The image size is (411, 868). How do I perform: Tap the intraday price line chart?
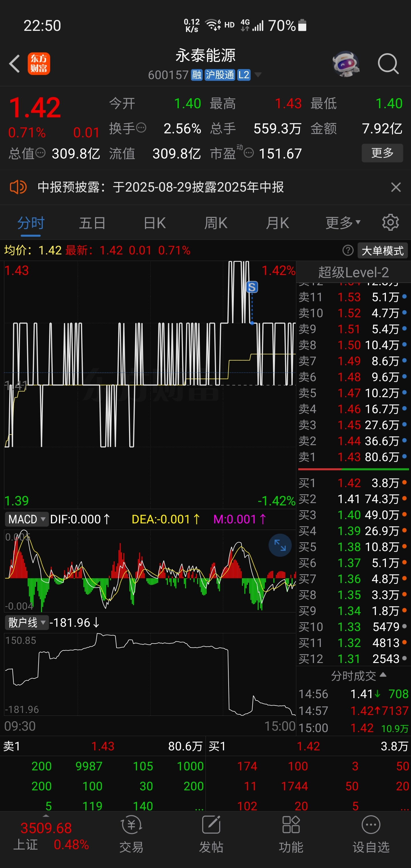pyautogui.click(x=150, y=385)
